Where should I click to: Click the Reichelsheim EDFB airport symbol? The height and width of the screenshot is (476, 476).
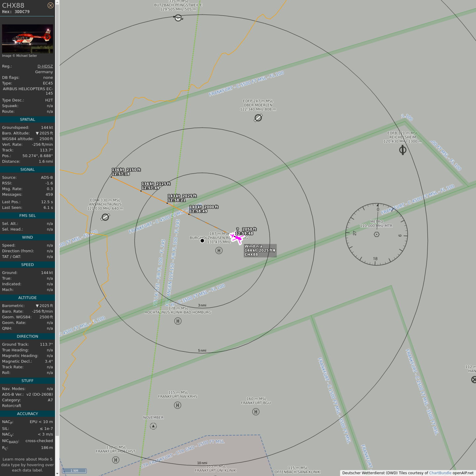tap(403, 150)
